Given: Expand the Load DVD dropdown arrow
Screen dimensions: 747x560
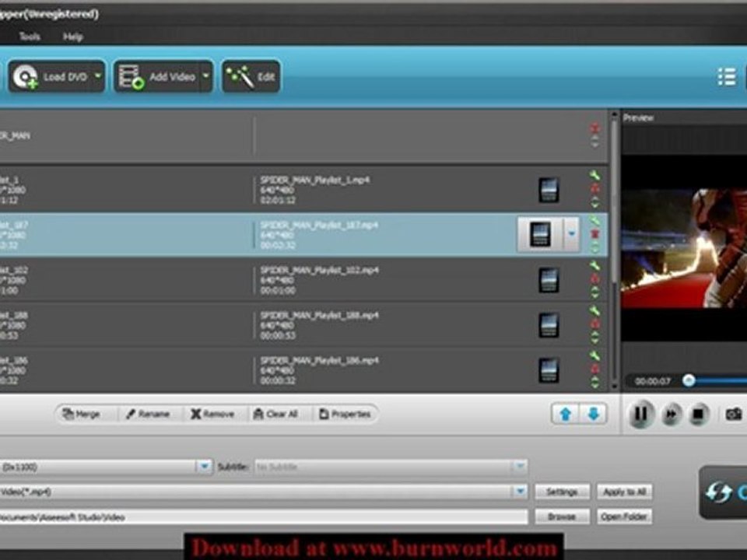Looking at the screenshot, I should click(x=98, y=76).
